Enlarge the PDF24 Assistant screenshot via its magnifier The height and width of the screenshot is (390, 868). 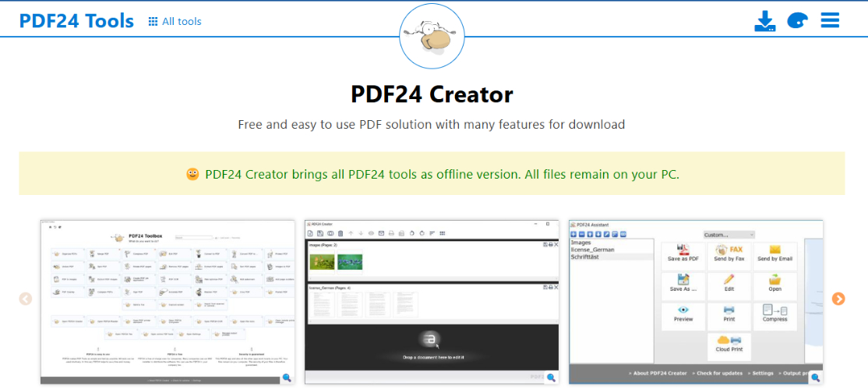click(815, 378)
